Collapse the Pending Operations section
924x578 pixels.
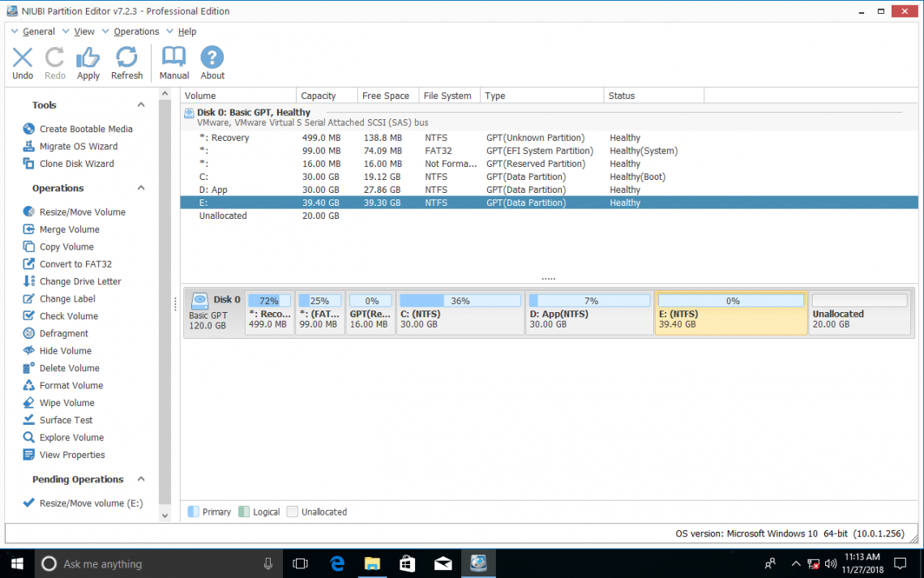click(x=140, y=479)
